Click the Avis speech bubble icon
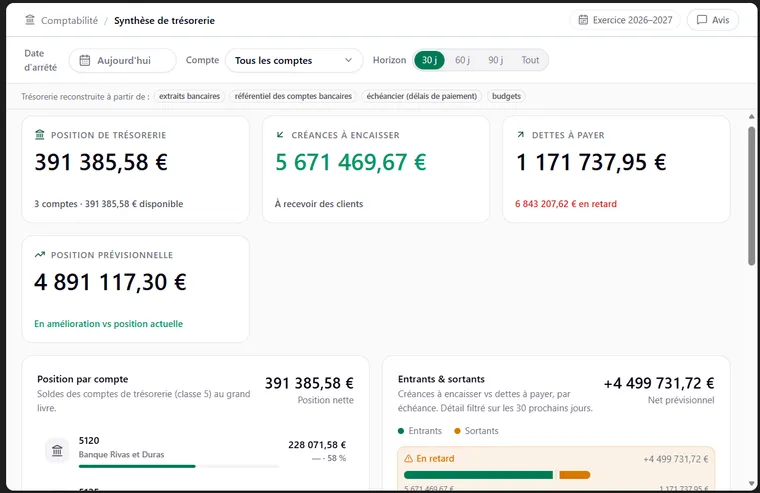 [x=702, y=20]
